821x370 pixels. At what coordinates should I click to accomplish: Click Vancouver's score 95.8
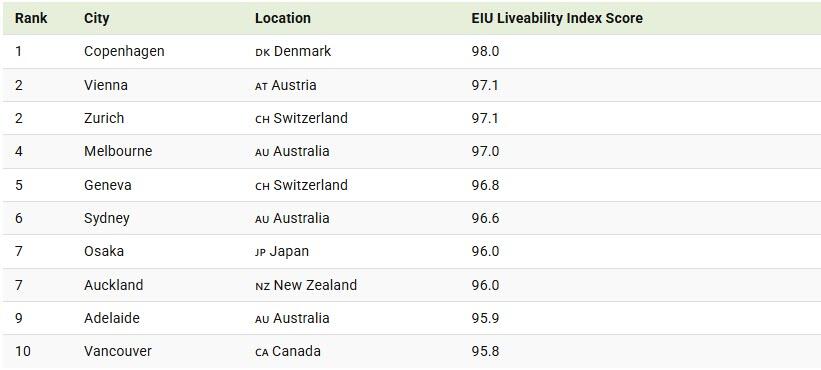pos(485,351)
